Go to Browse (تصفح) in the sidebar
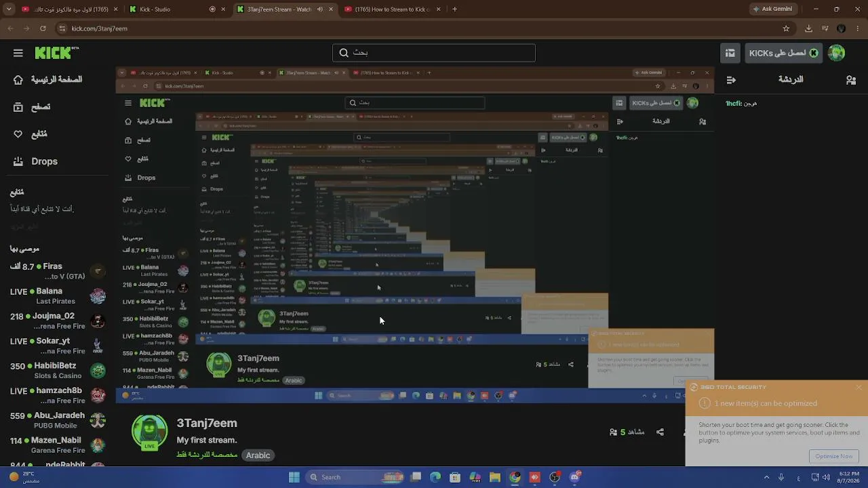 coord(32,107)
